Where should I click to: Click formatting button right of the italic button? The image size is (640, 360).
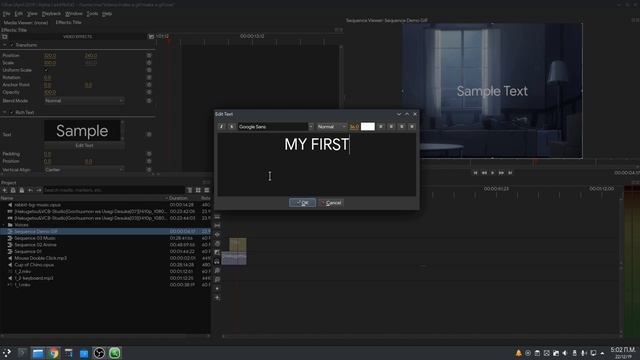click(x=231, y=127)
